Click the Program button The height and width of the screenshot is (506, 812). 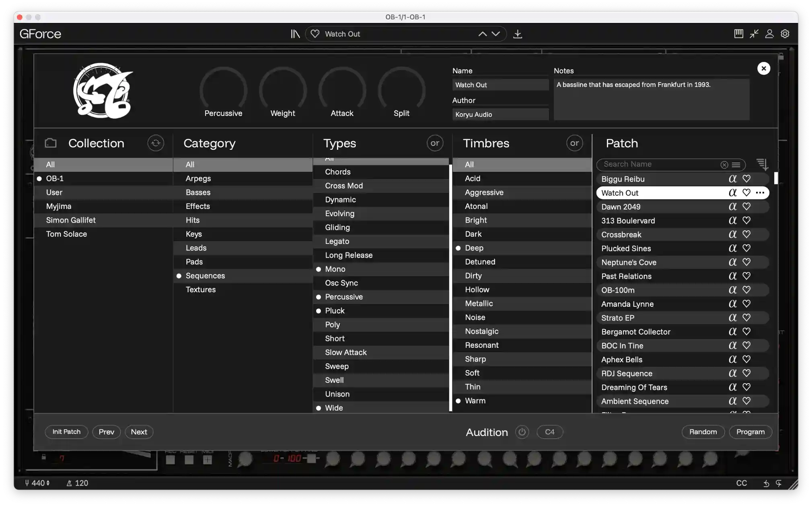click(750, 432)
